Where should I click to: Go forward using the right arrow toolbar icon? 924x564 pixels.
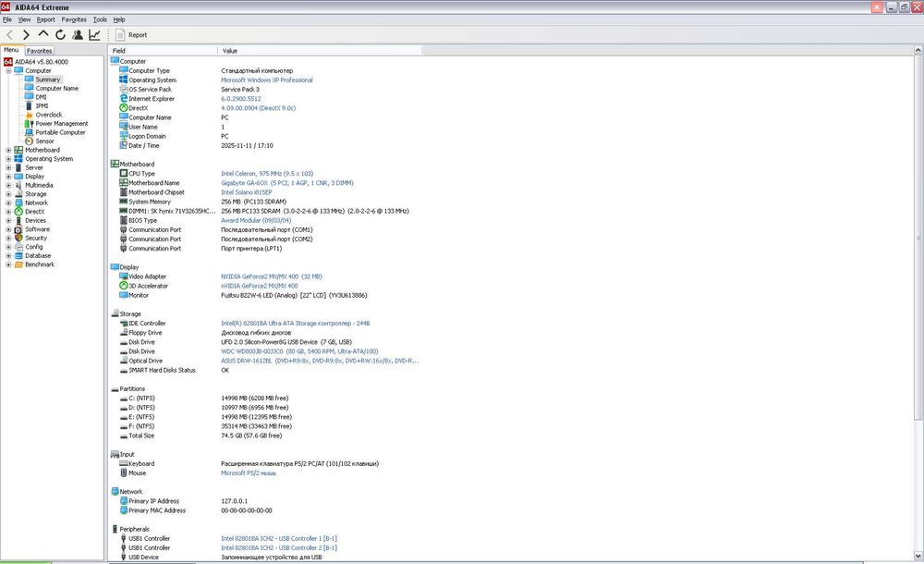pos(26,35)
